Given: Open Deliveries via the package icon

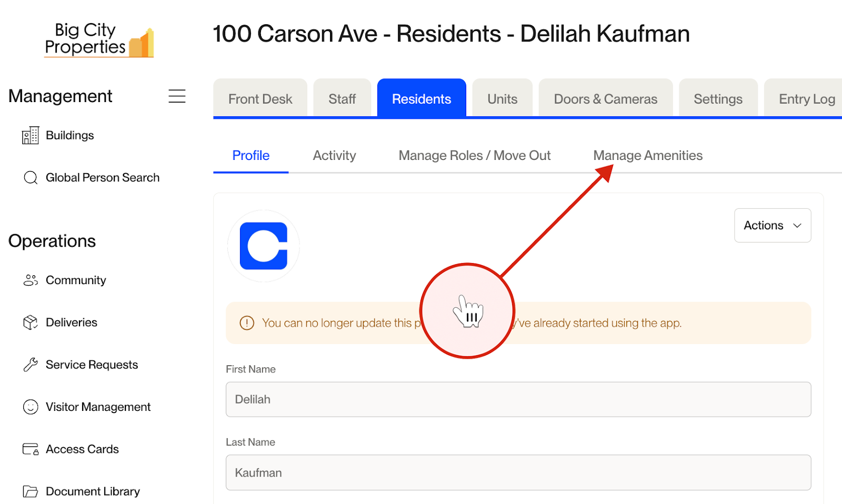Looking at the screenshot, I should (x=31, y=322).
